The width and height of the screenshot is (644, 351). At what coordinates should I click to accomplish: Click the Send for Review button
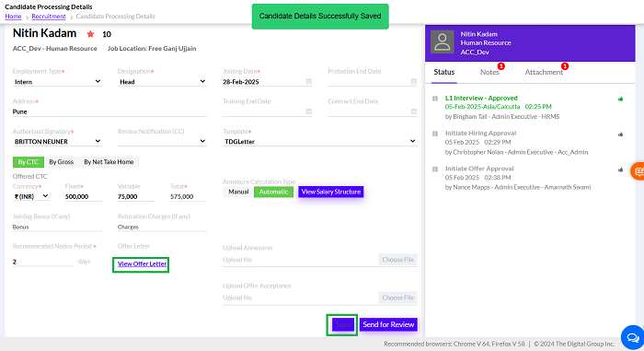(388, 324)
